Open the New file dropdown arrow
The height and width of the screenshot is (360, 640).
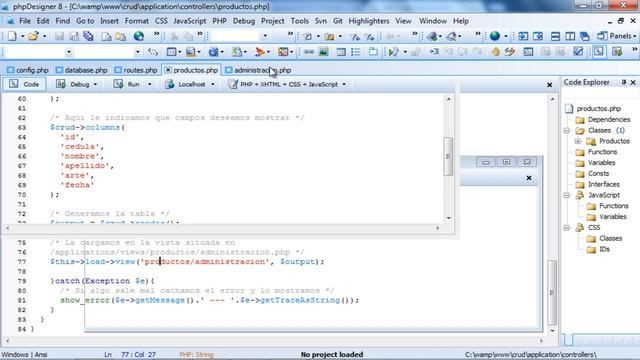(x=22, y=36)
